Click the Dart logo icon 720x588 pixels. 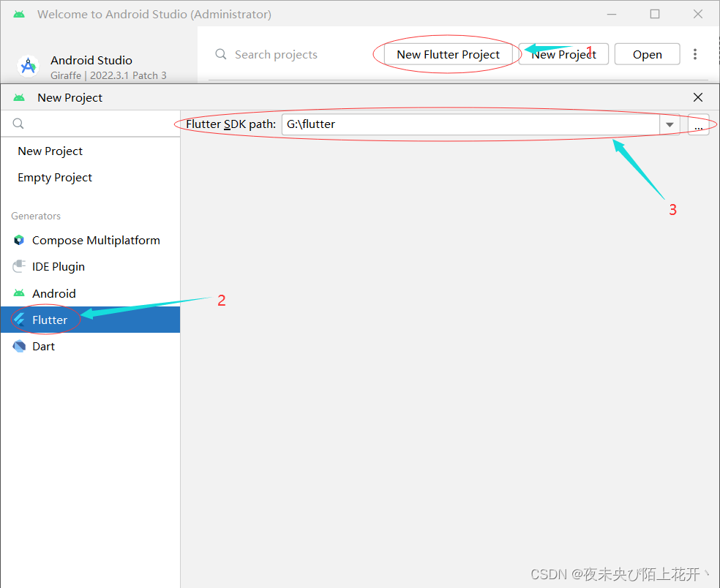tap(19, 346)
